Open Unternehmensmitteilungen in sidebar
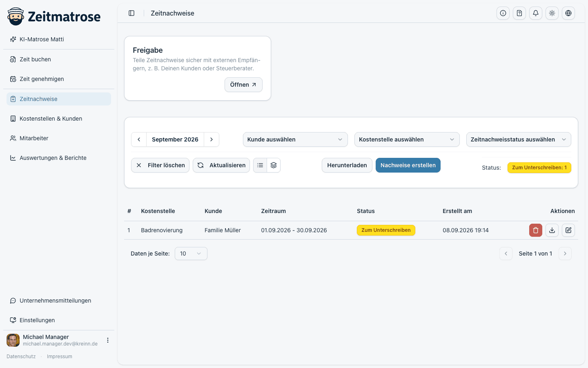Image resolution: width=588 pixels, height=368 pixels. click(x=59, y=301)
